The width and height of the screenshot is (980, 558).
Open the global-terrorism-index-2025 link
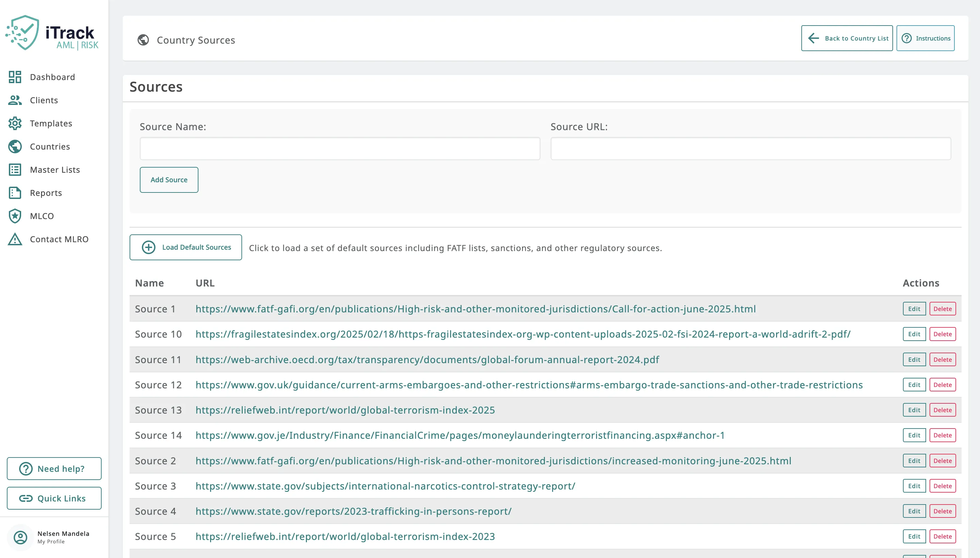click(345, 410)
